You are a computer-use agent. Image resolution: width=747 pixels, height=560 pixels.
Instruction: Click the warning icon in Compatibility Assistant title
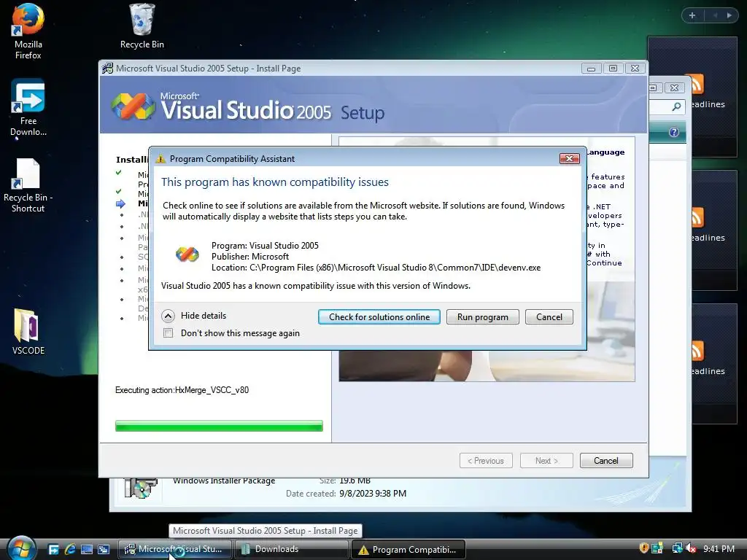[x=160, y=159]
